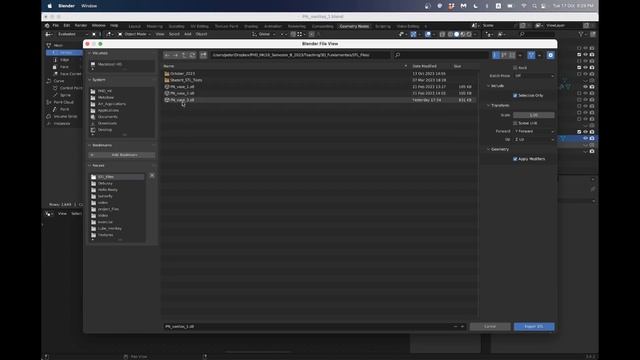Sort files by Size column
Image resolution: width=640 pixels, height=360 pixels.
click(458, 66)
